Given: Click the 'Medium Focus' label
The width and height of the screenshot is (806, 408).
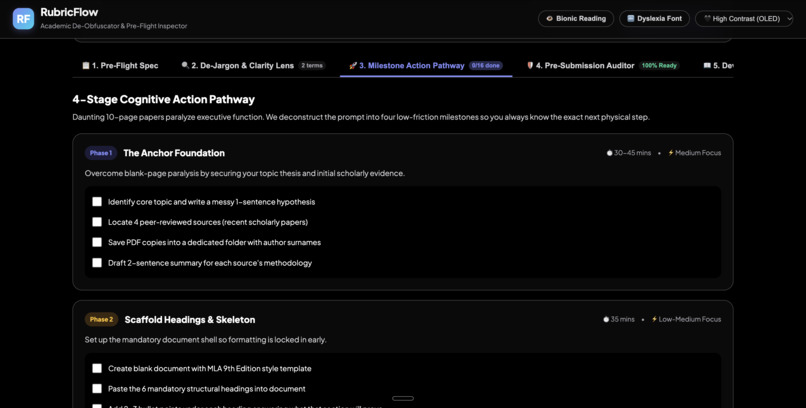Looking at the screenshot, I should [698, 153].
